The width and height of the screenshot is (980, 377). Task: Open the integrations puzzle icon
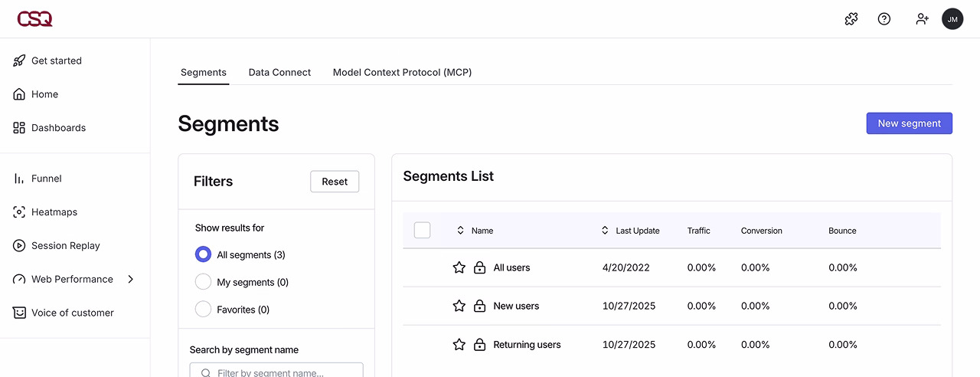tap(851, 19)
